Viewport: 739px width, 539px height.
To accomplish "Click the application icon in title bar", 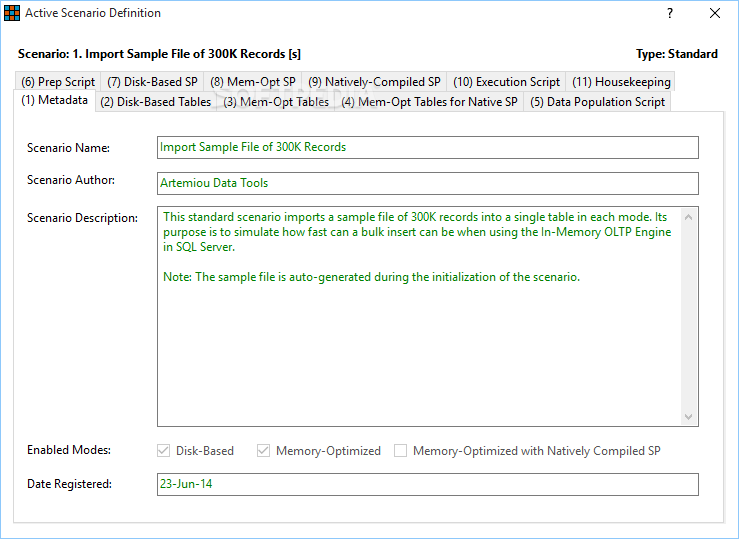I will [x=12, y=13].
